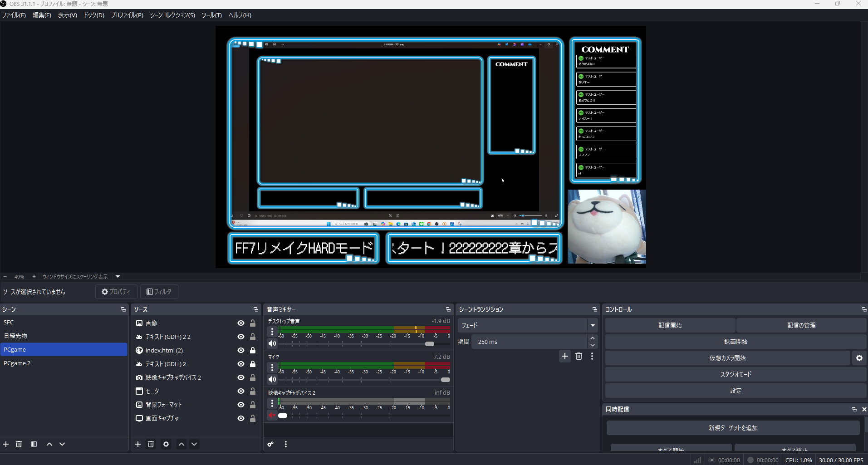868x465 pixels.
Task: Click 録画開始 to start recording
Action: [736, 342]
